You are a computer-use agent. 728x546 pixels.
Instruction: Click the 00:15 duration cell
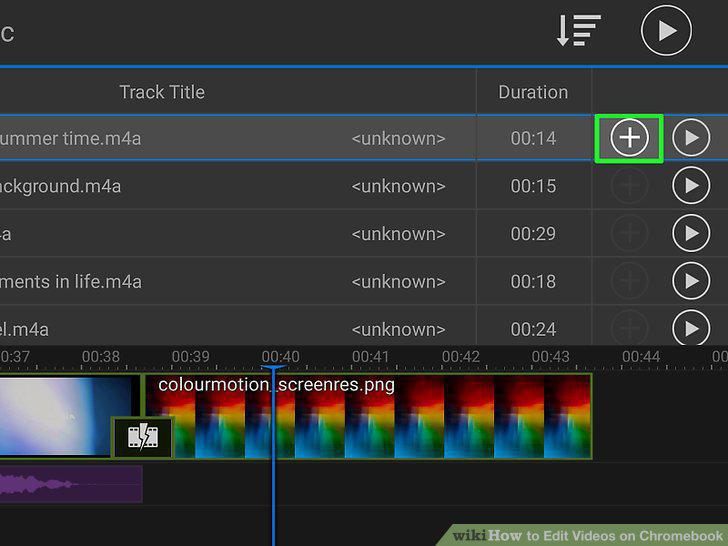click(533, 186)
